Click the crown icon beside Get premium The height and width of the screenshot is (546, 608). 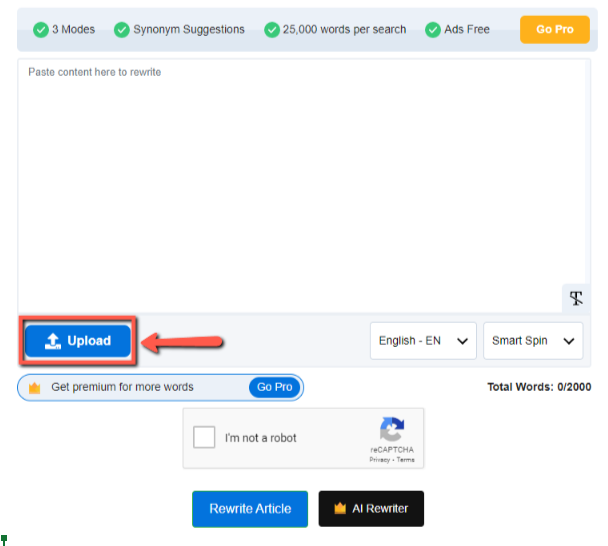click(35, 388)
